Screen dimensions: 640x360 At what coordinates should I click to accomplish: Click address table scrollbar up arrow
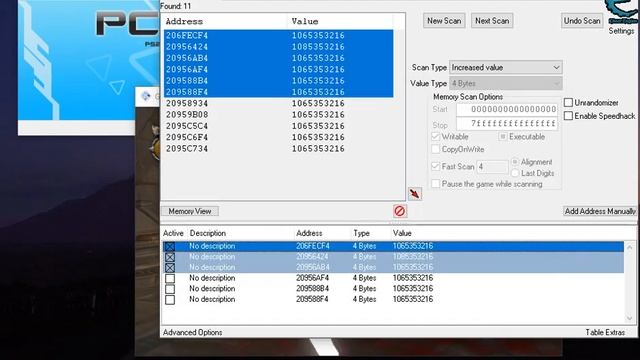coord(630,247)
